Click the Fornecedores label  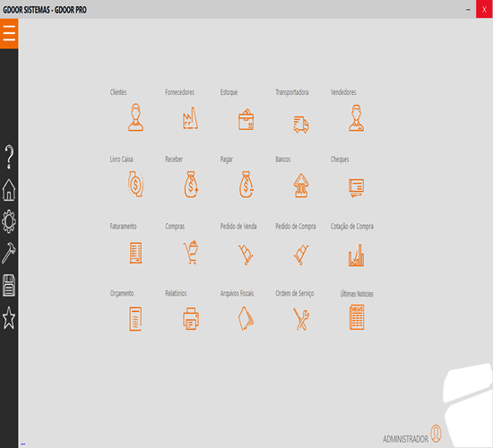(x=180, y=92)
